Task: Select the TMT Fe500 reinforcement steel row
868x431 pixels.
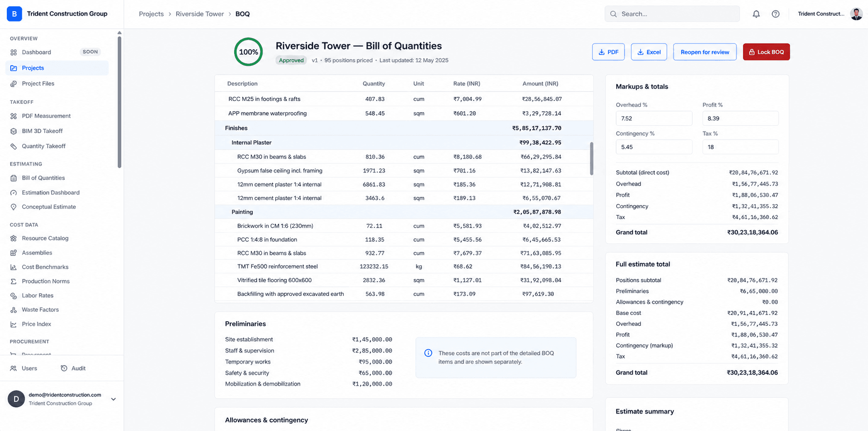Action: pyautogui.click(x=404, y=267)
